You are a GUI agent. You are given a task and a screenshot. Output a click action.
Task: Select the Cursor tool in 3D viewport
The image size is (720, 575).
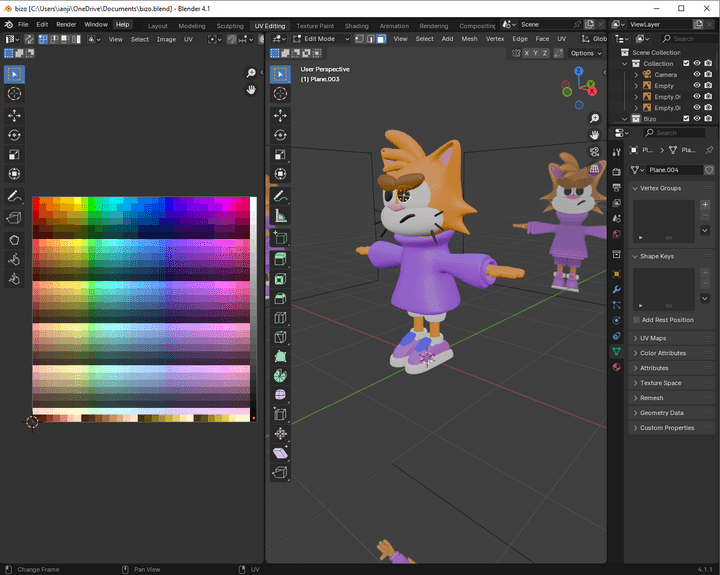[x=280, y=93]
